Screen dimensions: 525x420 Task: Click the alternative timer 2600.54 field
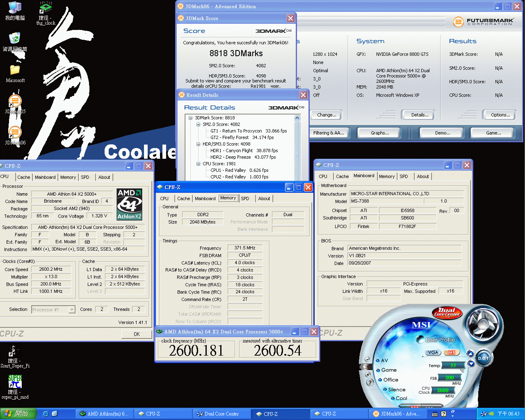[x=277, y=351]
